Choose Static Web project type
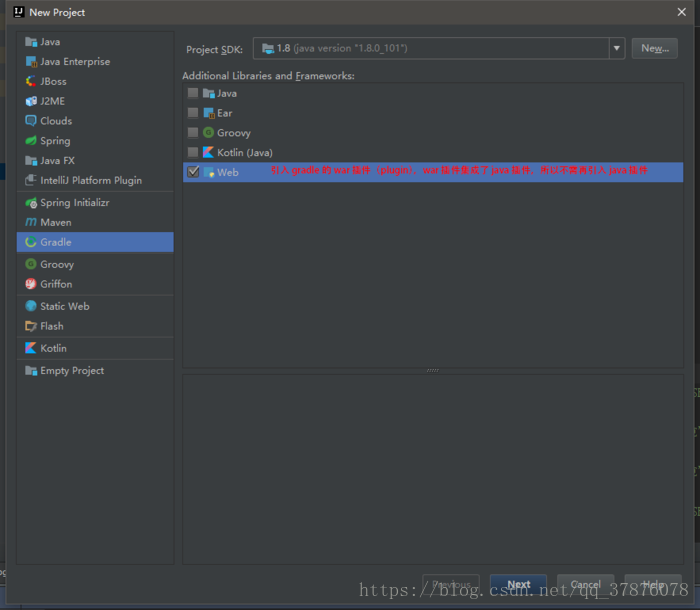This screenshot has width=700, height=610. pyautogui.click(x=95, y=306)
